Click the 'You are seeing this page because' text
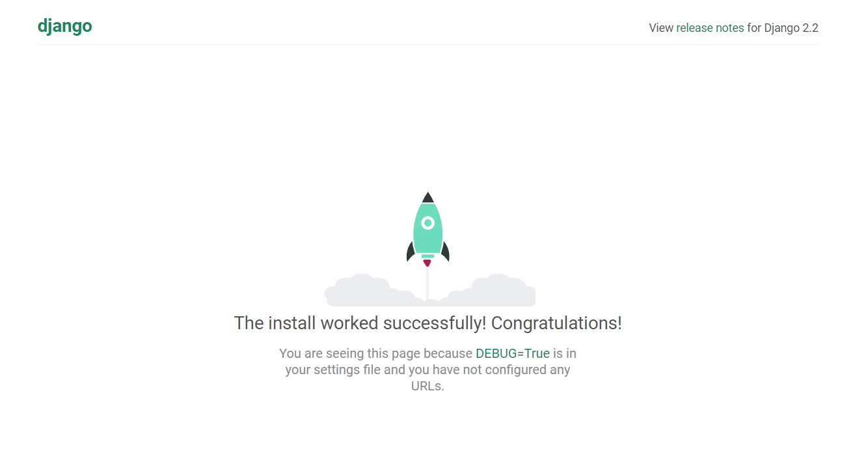Image resolution: width=868 pixels, height=460 pixels. [x=376, y=354]
